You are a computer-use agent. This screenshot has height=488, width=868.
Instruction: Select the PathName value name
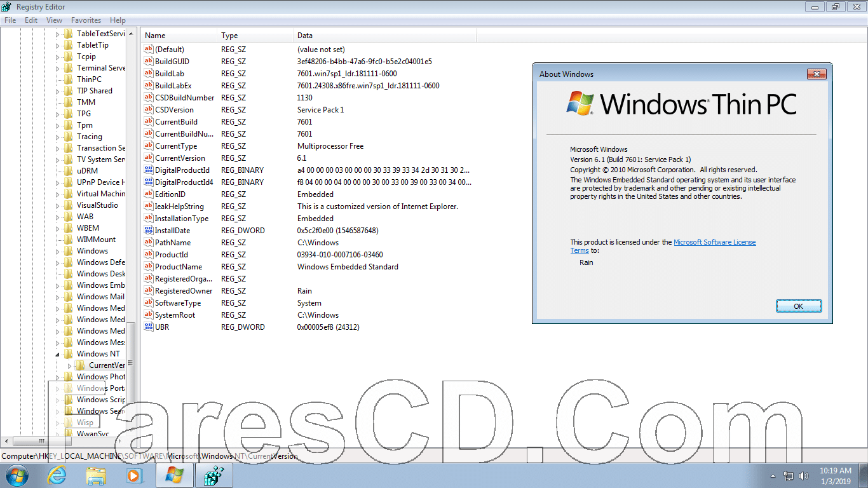click(173, 243)
